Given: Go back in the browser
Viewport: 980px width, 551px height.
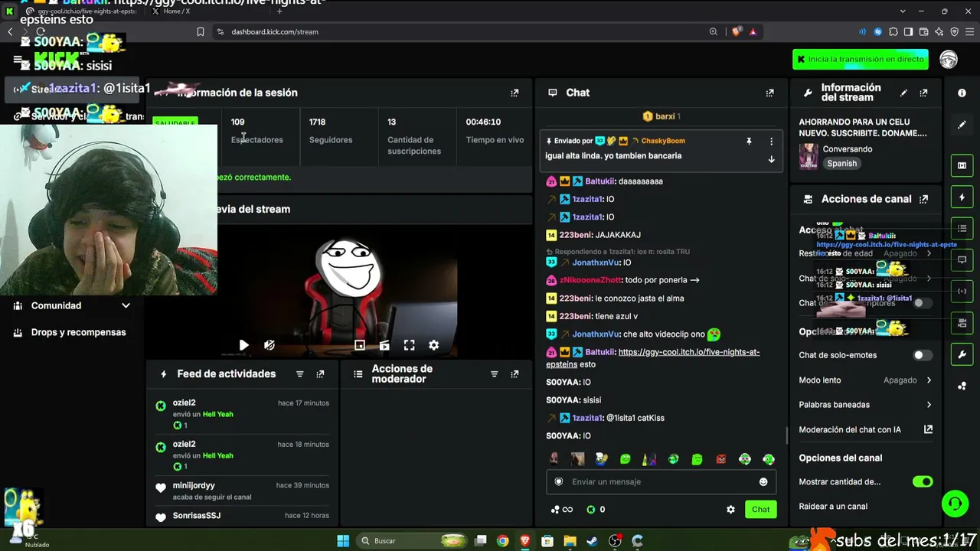Looking at the screenshot, I should pyautogui.click(x=10, y=32).
